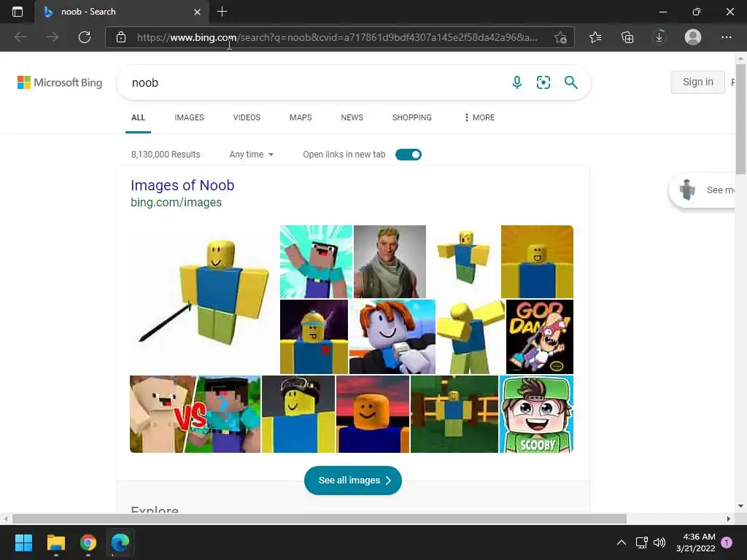Image resolution: width=747 pixels, height=560 pixels.
Task: View site information lock icon
Action: (121, 37)
